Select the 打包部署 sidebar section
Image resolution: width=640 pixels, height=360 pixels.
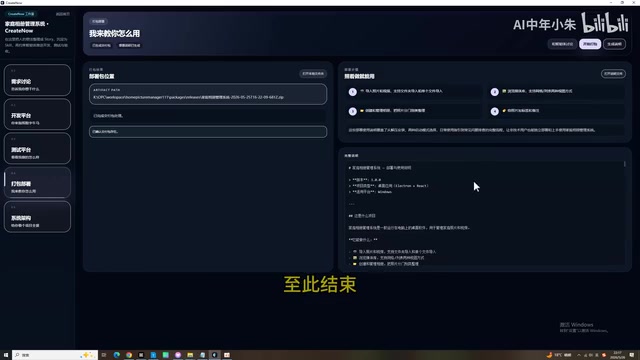[x=37, y=182]
